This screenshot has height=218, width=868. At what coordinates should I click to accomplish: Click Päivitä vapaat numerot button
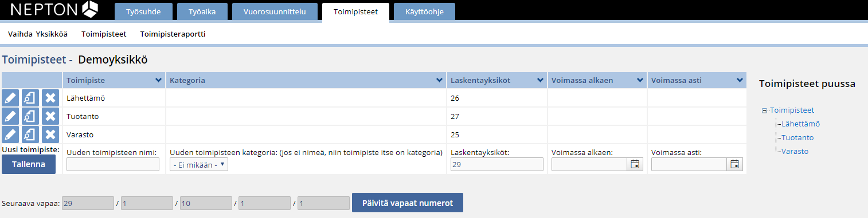click(408, 203)
